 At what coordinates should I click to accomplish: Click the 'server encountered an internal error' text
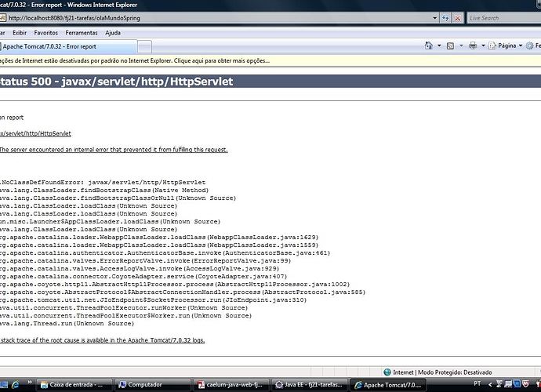click(x=114, y=150)
